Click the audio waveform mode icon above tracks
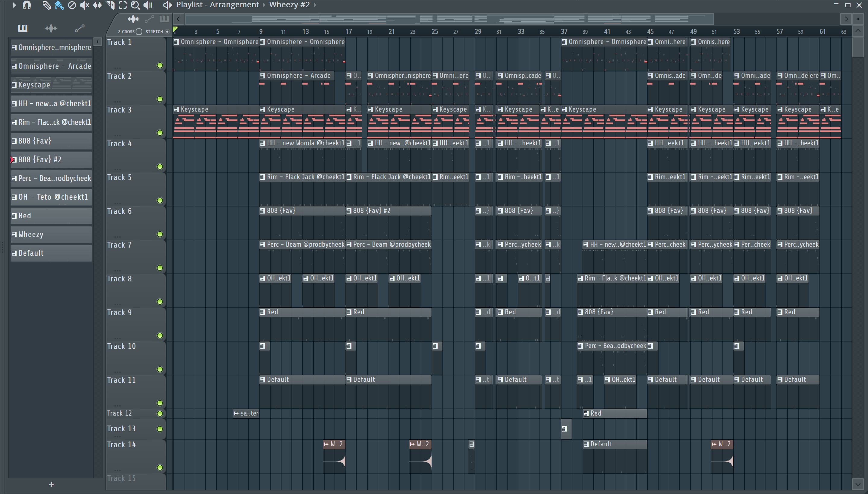This screenshot has height=494, width=868. [133, 19]
